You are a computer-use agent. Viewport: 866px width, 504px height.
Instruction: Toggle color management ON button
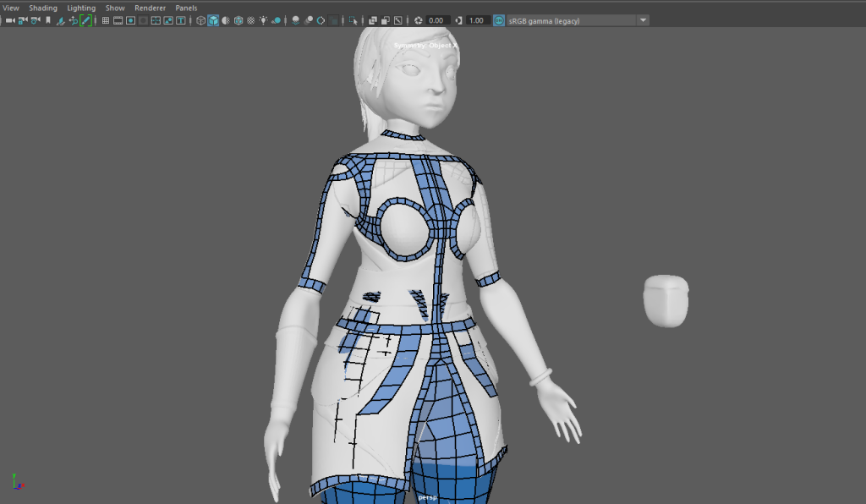pos(499,20)
